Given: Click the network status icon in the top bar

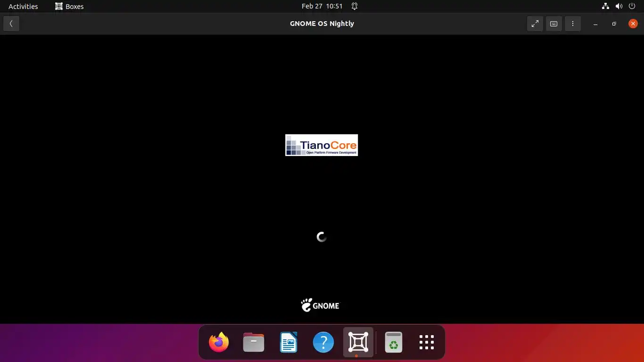Looking at the screenshot, I should 605,6.
